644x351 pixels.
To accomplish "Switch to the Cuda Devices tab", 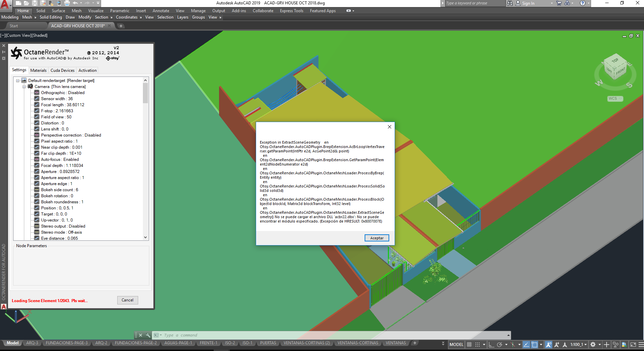I will [62, 70].
